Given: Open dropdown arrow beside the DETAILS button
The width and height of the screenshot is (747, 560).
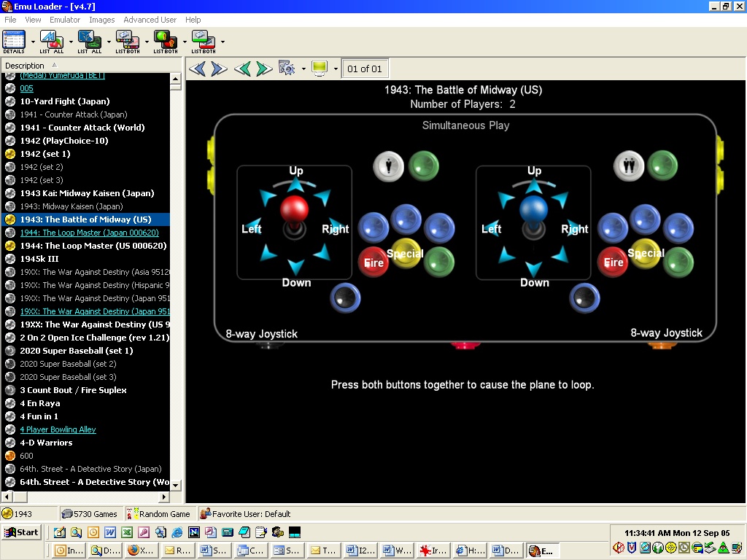Looking at the screenshot, I should pos(33,42).
